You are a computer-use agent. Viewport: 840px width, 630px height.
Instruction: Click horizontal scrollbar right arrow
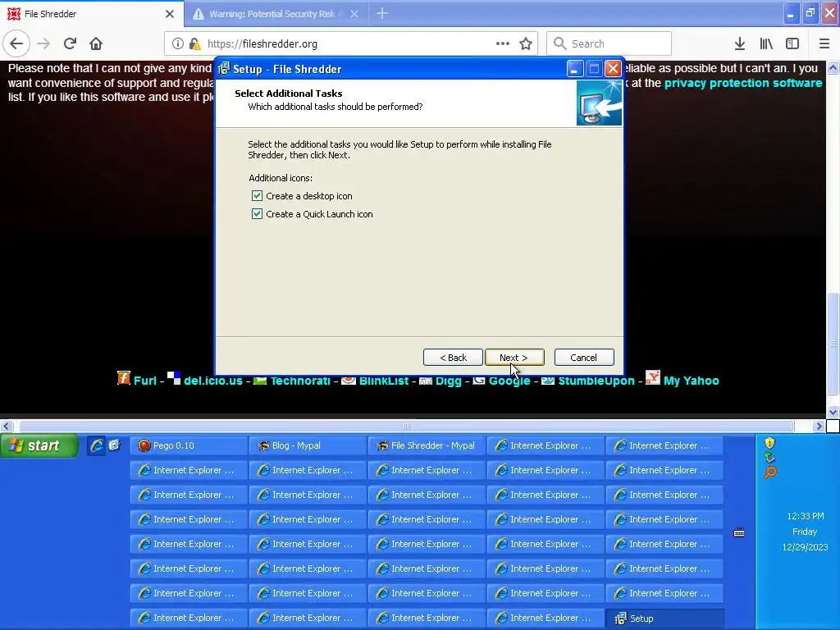point(818,427)
